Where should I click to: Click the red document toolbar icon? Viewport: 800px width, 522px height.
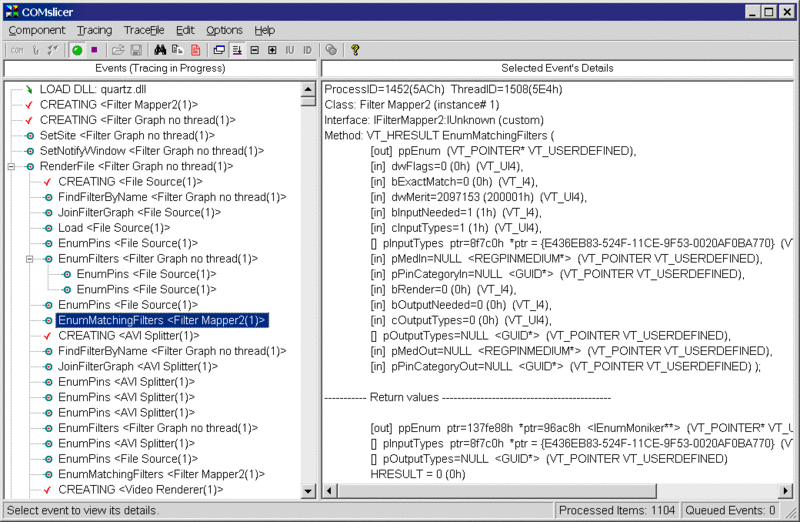195,50
